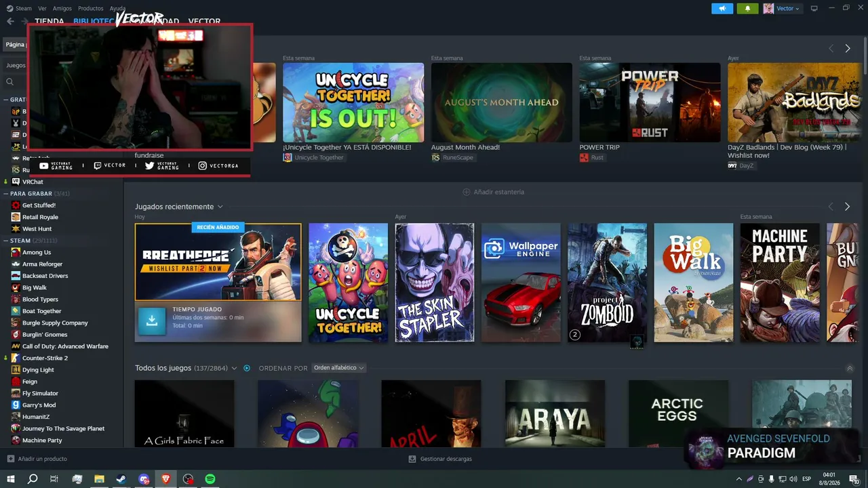Open the Productos menu
Viewport: 868px width, 488px height.
coord(91,8)
